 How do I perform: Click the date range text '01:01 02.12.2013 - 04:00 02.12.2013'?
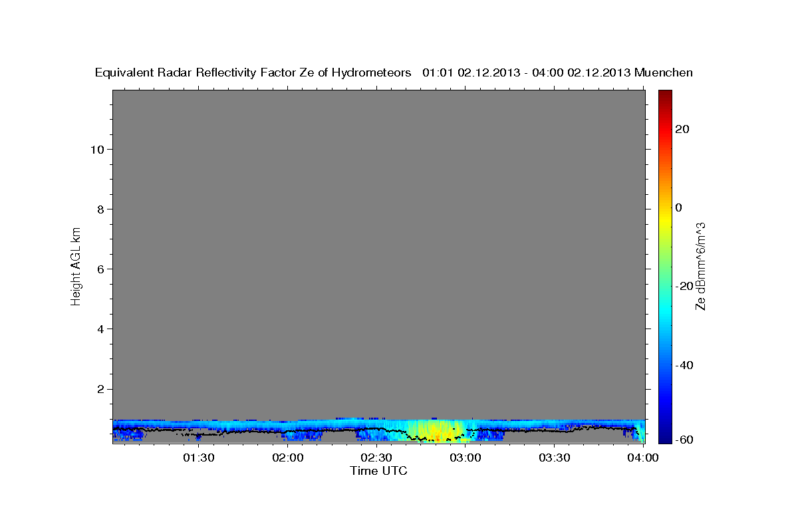(527, 73)
